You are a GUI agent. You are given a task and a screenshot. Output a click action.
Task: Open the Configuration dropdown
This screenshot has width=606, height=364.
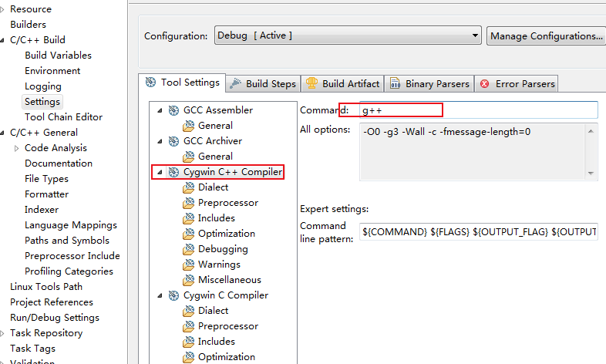[348, 35]
